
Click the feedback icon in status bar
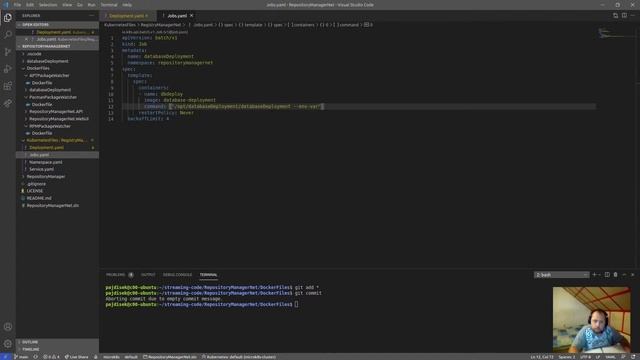pyautogui.click(x=623, y=357)
